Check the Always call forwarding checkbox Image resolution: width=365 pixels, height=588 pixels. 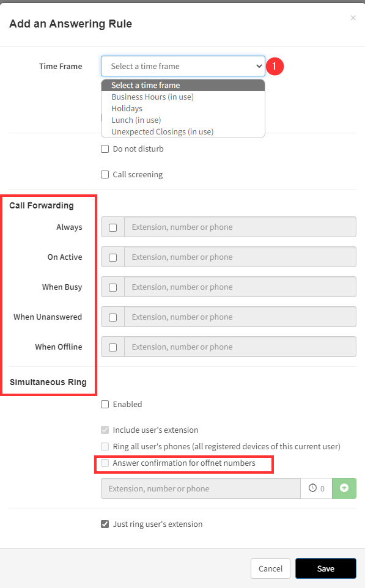click(112, 227)
